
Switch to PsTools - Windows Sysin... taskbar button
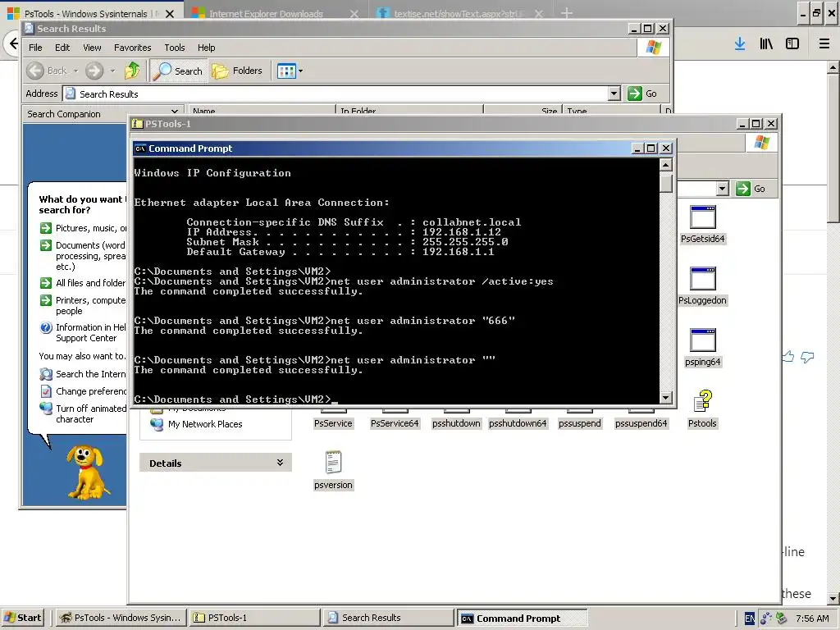pyautogui.click(x=121, y=618)
